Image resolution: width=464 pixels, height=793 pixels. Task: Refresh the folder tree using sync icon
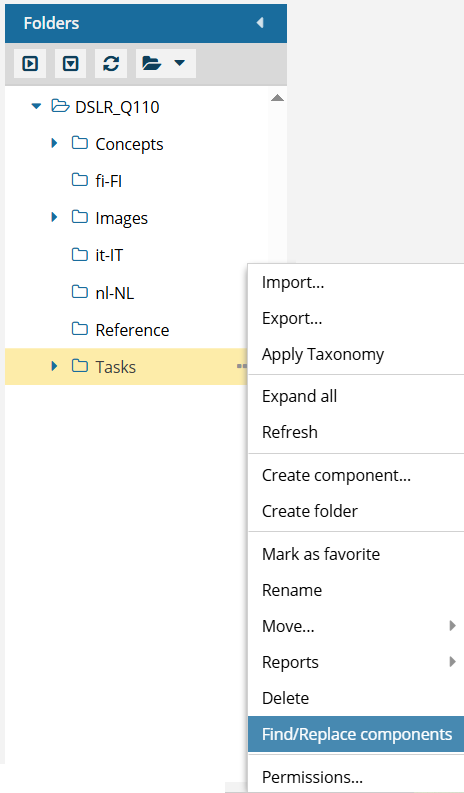tap(111, 64)
